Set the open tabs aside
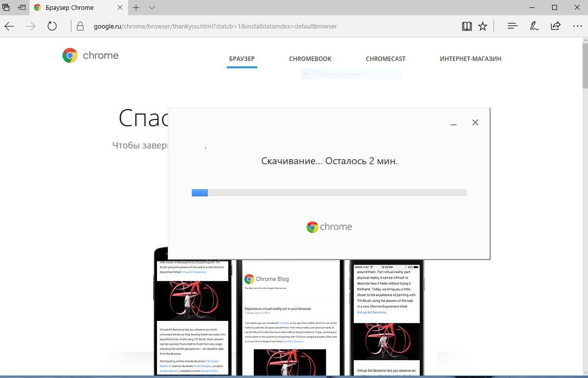Screen dimensions: 588x378 22,8
